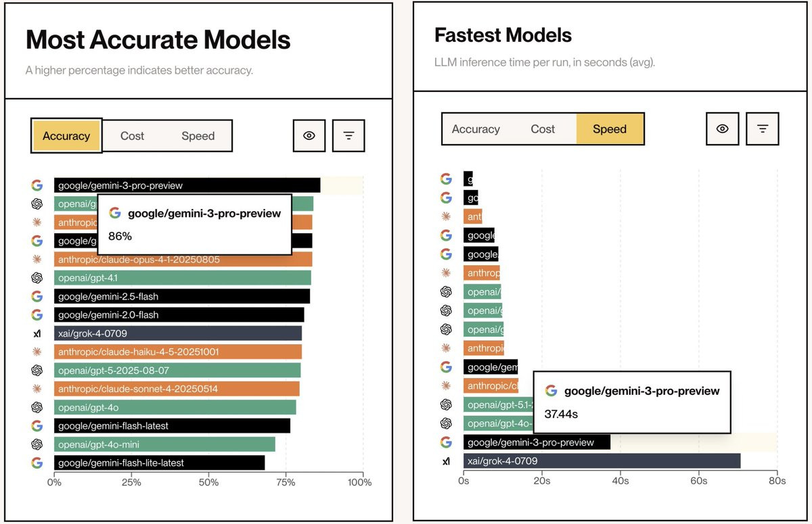
Task: Click OpenAI logo next to gpt-4.1 bar
Action: [37, 277]
